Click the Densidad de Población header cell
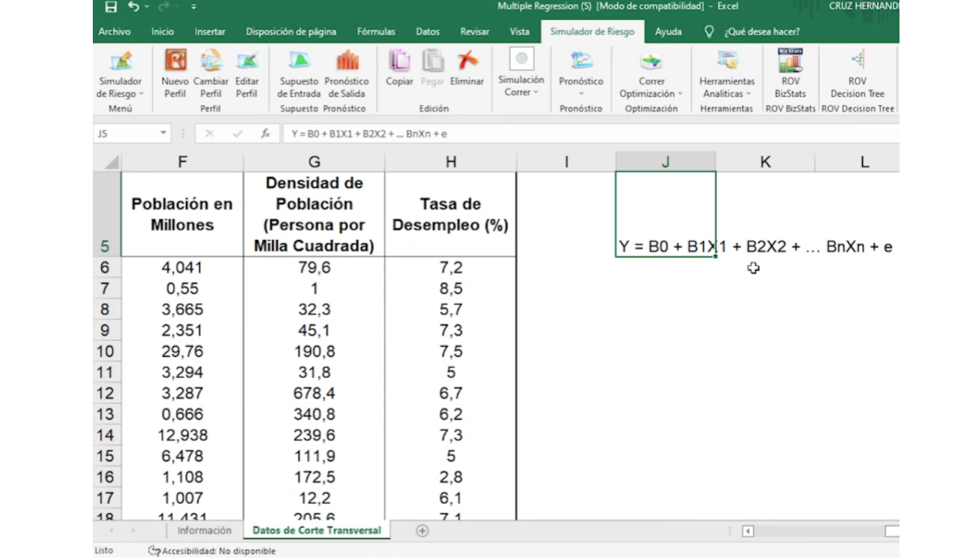The height and width of the screenshot is (560, 953). pyautogui.click(x=314, y=215)
